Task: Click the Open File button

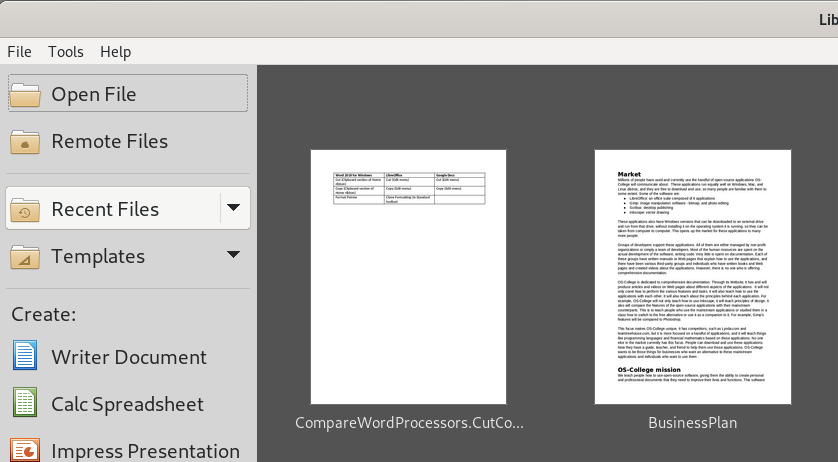Action: coord(128,94)
